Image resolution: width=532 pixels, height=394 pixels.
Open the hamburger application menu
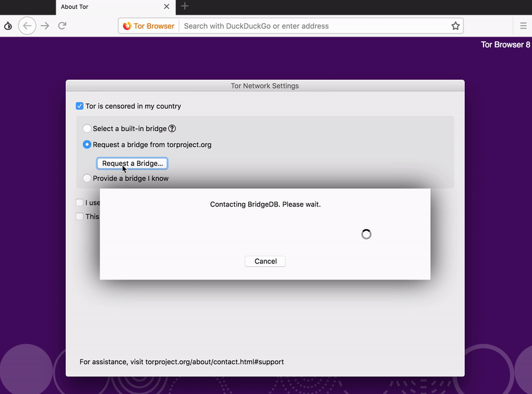pyautogui.click(x=523, y=26)
